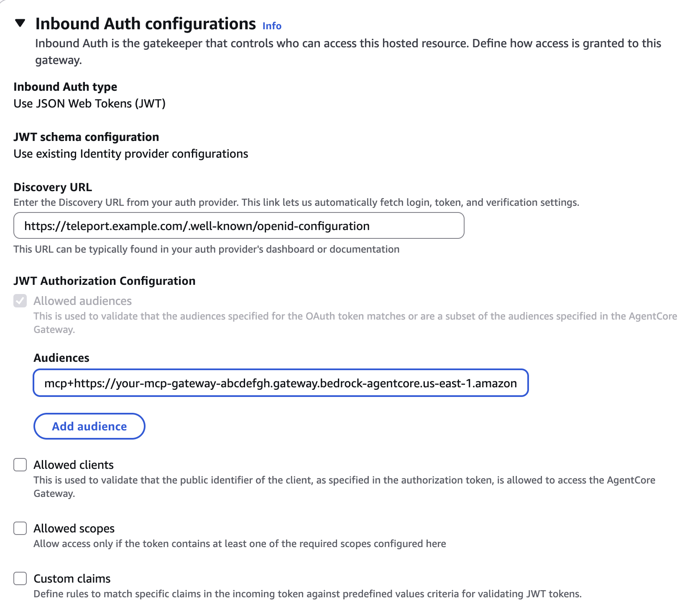Image resolution: width=700 pixels, height=614 pixels.
Task: Toggle Custom claims validation on
Action: pyautogui.click(x=20, y=578)
